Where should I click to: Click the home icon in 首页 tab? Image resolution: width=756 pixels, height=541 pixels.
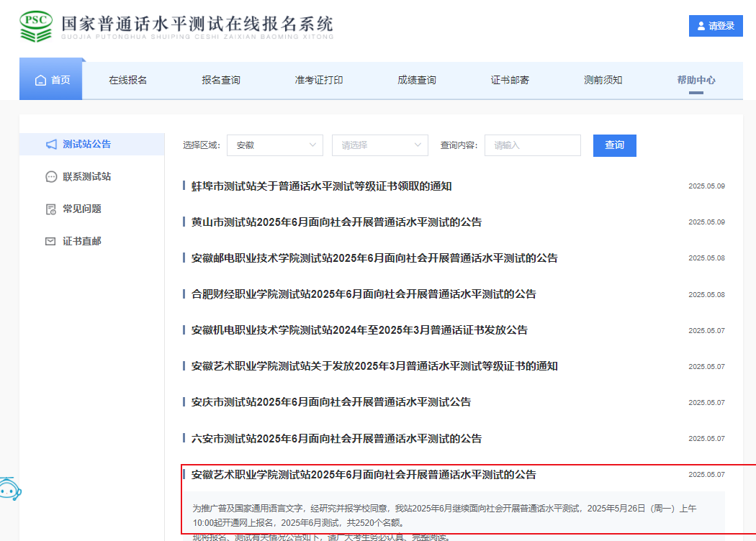pos(40,80)
